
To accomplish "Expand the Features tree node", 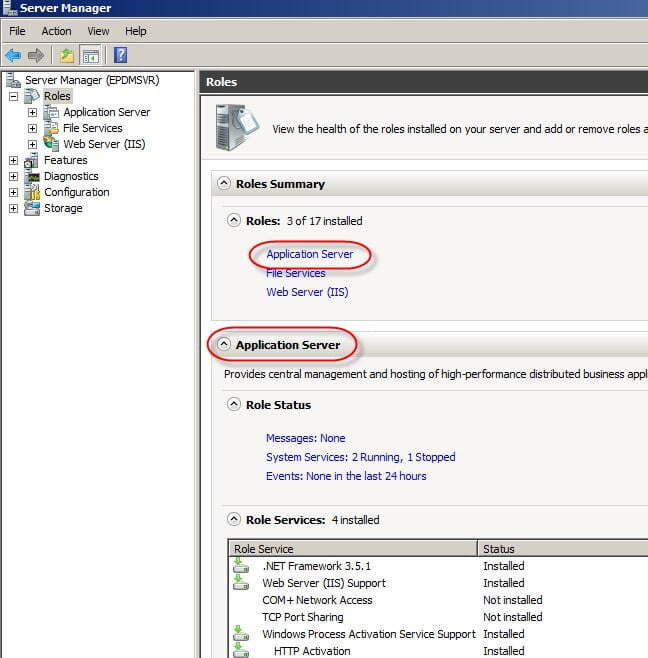I will pos(13,161).
